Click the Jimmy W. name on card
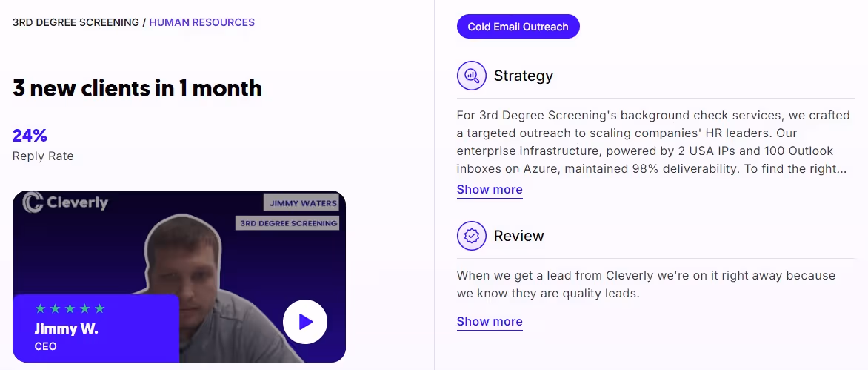The image size is (868, 370). click(66, 328)
